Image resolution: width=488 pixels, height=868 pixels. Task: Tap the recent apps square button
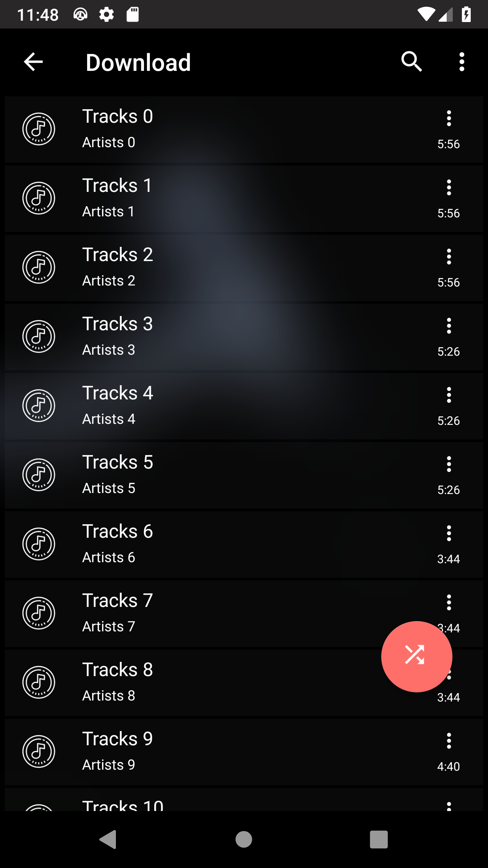[x=379, y=840]
